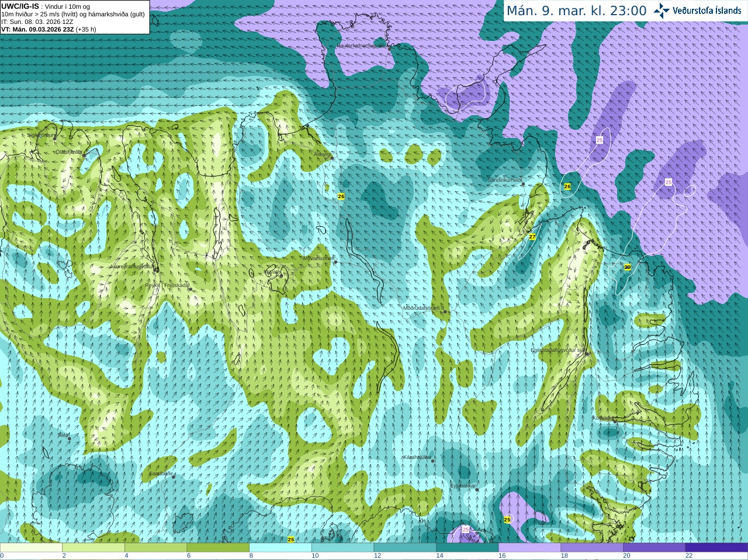Click the Möðrudalsöræfi station label
Screen dimensions: 748x560
click(x=424, y=307)
